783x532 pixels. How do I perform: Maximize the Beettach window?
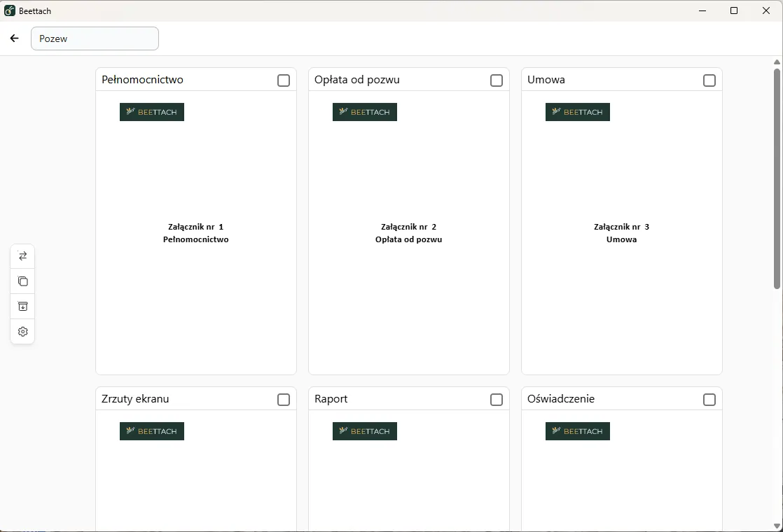[734, 10]
